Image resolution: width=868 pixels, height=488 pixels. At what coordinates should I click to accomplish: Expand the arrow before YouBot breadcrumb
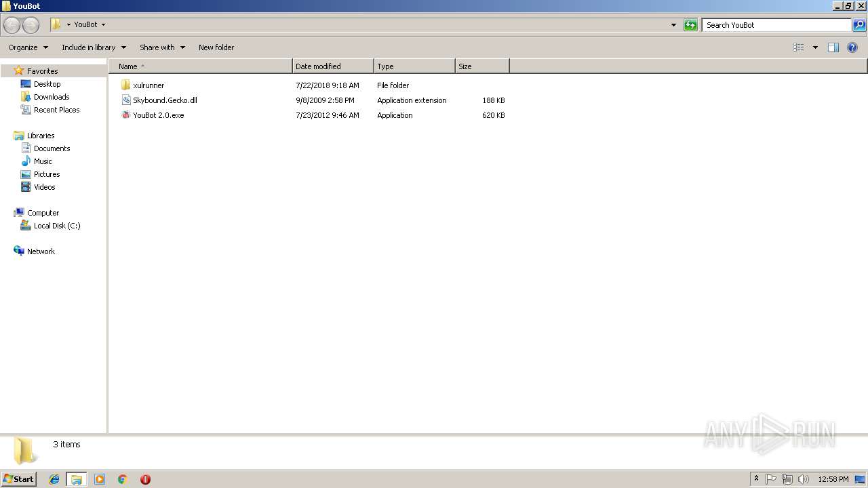pos(68,25)
